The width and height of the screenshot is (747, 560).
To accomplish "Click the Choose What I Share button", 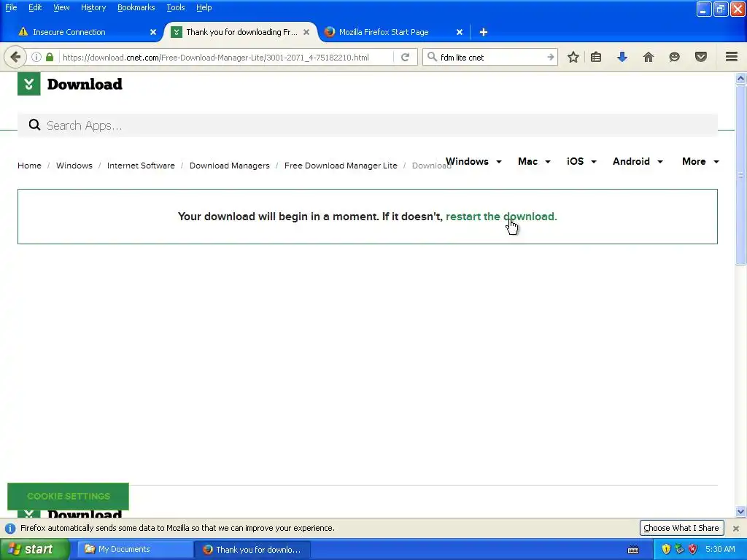I will coord(681,528).
